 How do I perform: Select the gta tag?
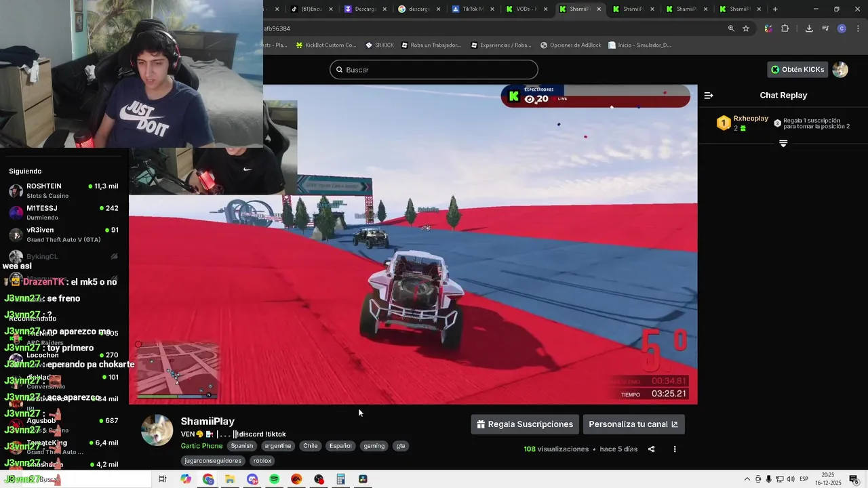pos(401,446)
